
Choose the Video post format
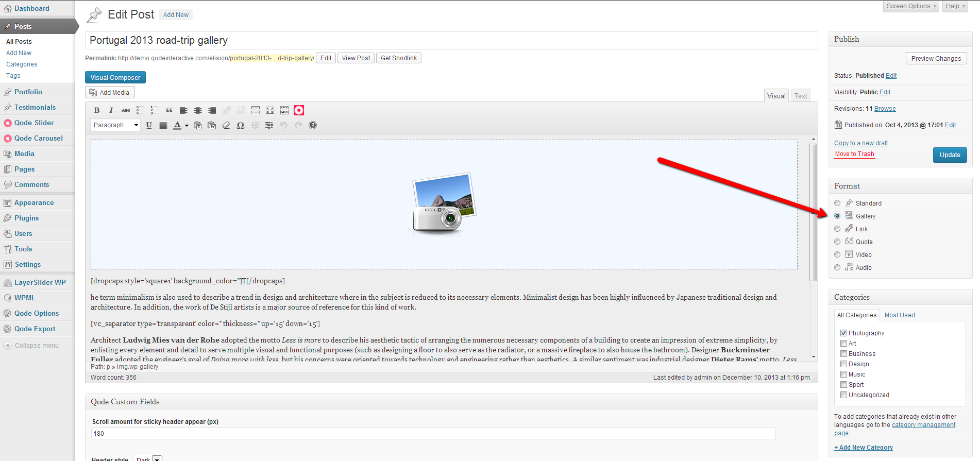(837, 254)
